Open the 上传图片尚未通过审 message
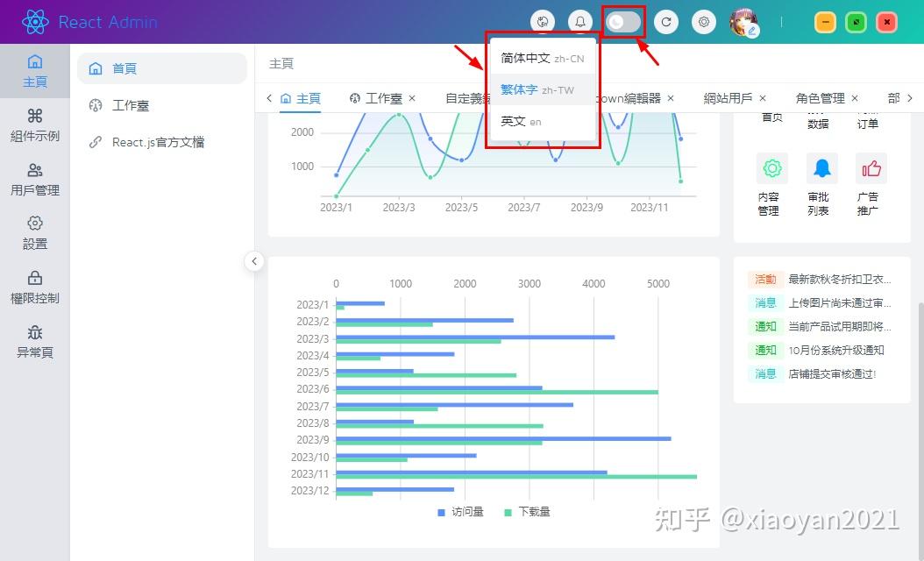 click(x=840, y=303)
